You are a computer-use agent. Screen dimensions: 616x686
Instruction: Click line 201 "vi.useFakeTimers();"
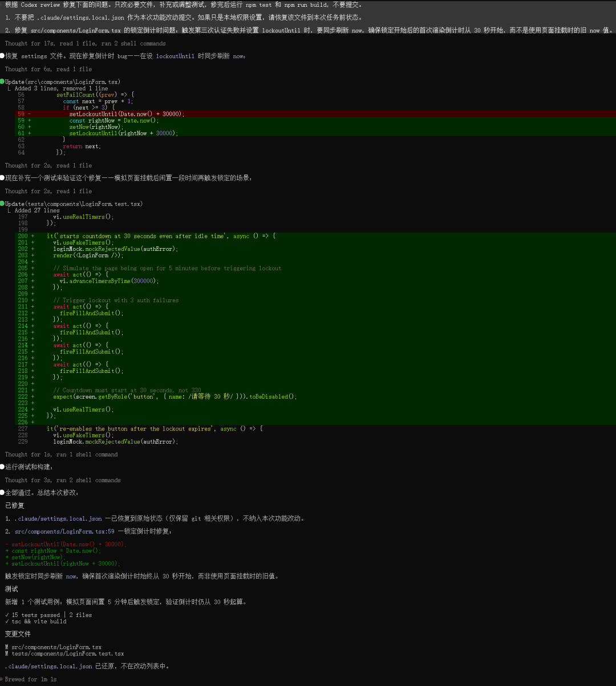coord(83,242)
